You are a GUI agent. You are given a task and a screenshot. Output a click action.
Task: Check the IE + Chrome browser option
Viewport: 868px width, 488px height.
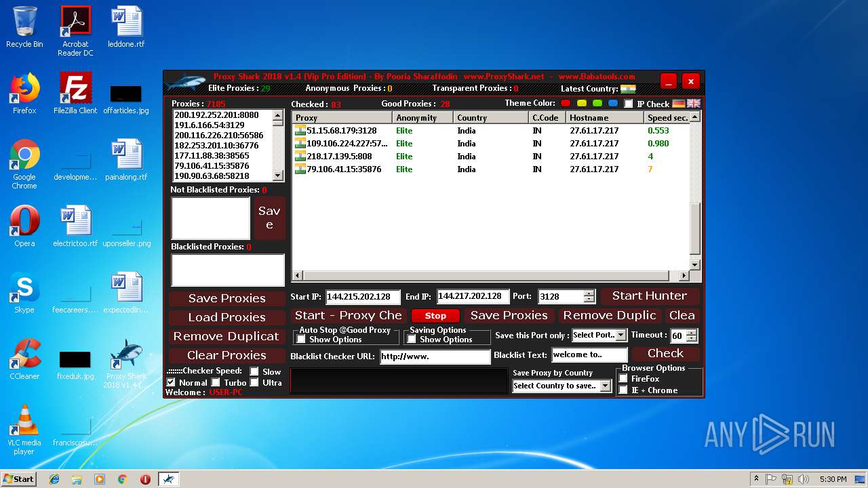[x=623, y=390]
